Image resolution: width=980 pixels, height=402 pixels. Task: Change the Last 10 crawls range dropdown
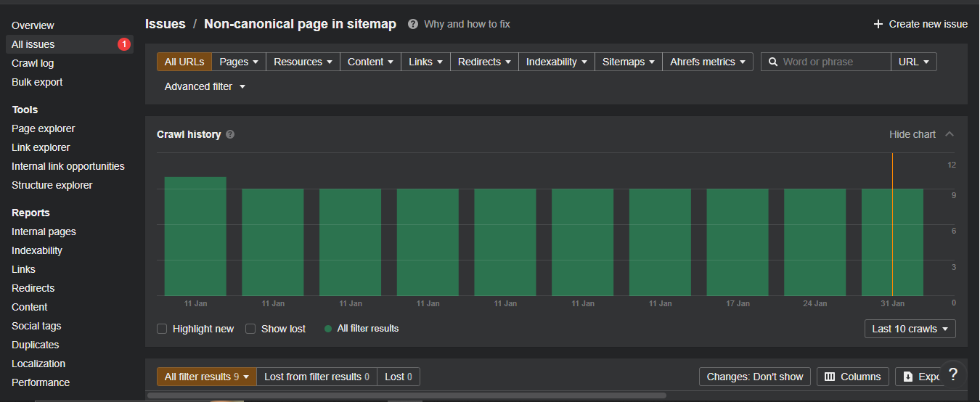(x=910, y=329)
